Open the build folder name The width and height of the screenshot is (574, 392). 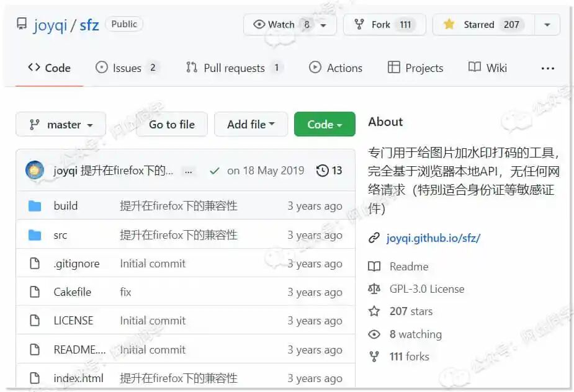pos(66,206)
